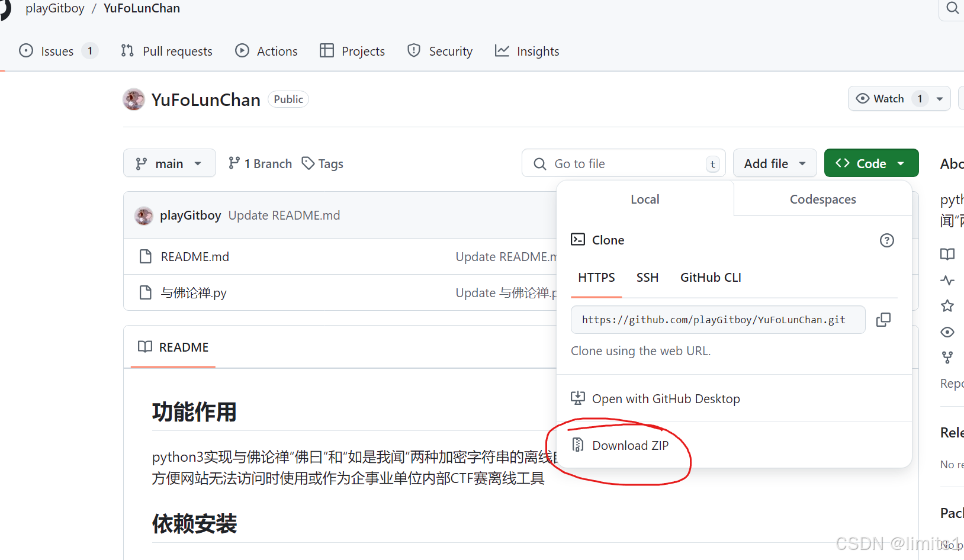Viewport: 964px width, 560px height.
Task: Open the Update README.md commit message
Action: point(284,215)
